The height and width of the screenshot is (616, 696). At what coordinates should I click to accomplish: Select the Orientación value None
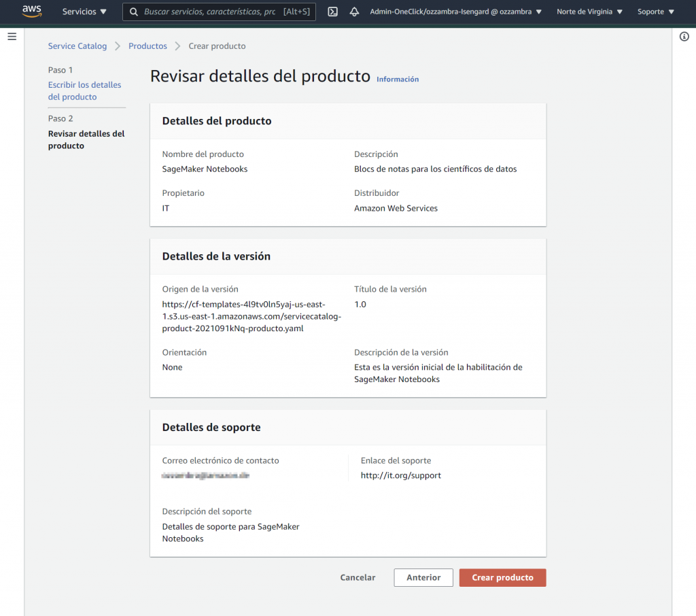172,367
